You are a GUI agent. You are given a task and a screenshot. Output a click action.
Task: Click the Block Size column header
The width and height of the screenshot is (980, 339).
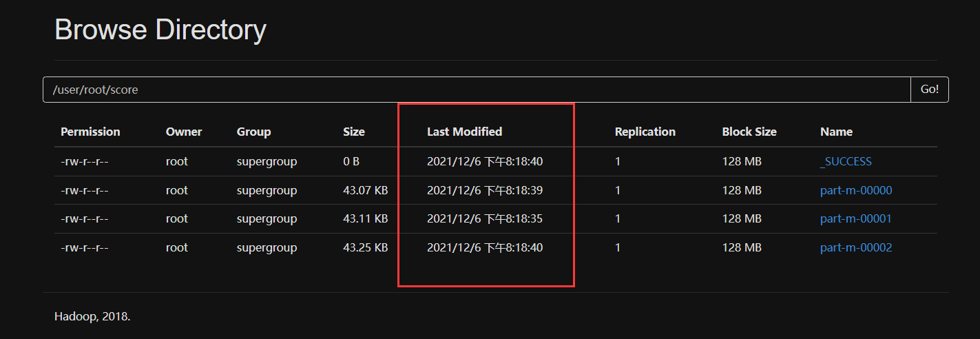[x=749, y=132]
